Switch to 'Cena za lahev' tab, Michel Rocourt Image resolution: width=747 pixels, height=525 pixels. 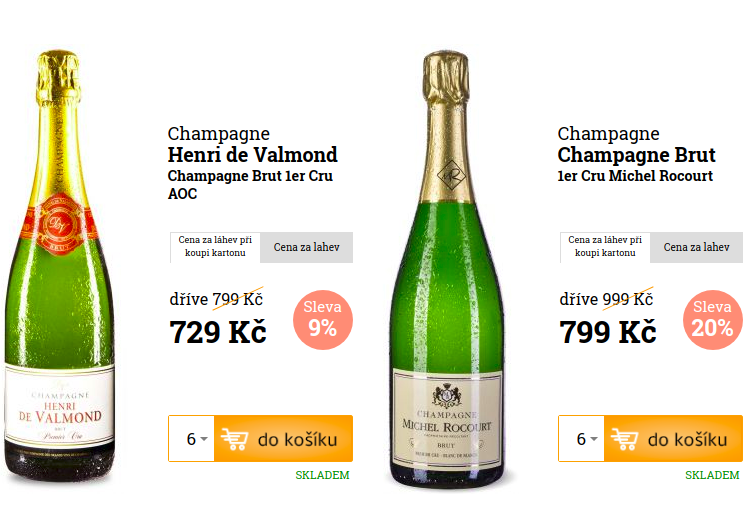[698, 247]
